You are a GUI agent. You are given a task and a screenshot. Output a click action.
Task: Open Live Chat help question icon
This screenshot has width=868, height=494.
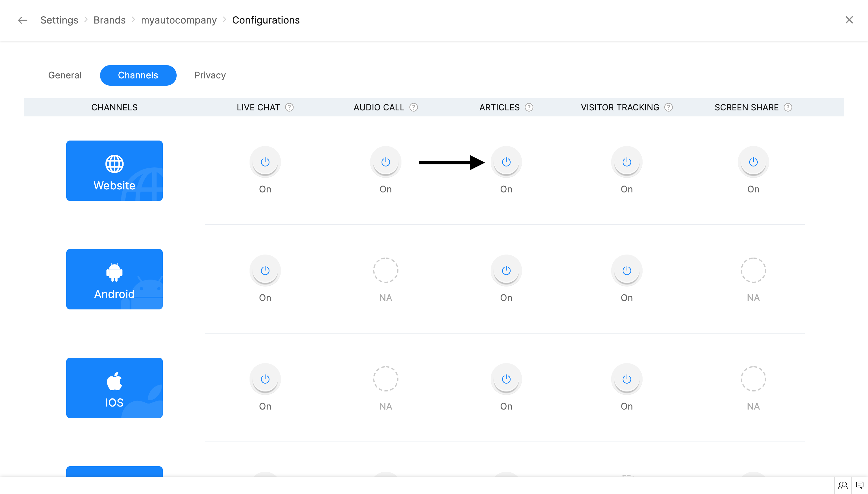[x=289, y=107]
